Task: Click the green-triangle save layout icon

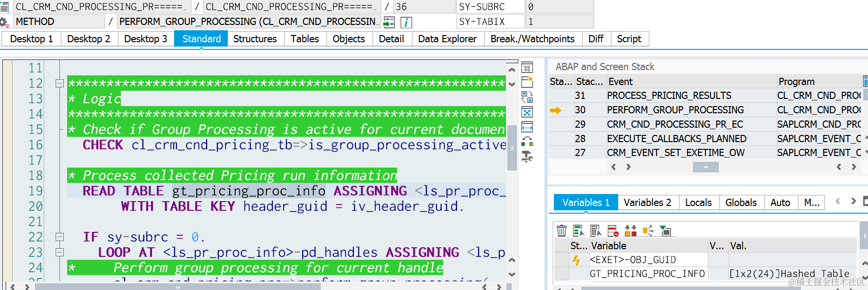Action: 665,231
